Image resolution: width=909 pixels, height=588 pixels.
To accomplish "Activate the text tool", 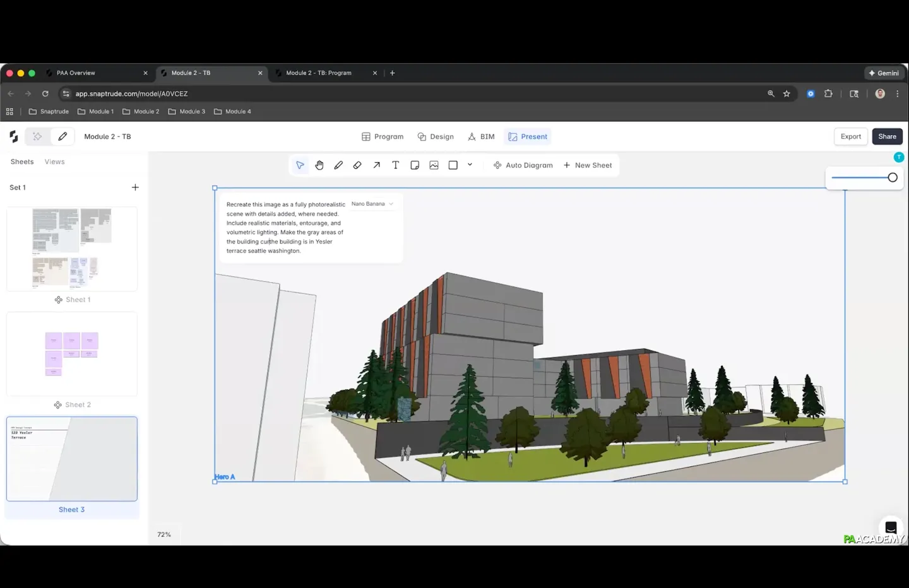I will [x=396, y=165].
